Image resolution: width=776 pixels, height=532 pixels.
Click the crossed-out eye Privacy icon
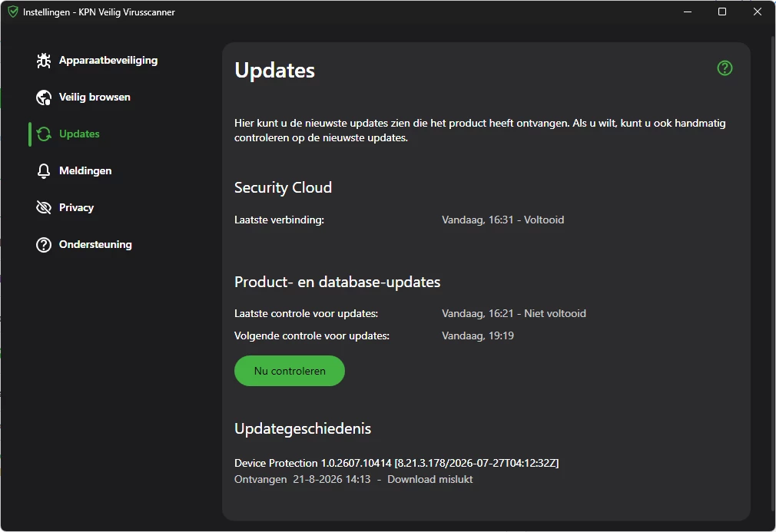point(44,208)
